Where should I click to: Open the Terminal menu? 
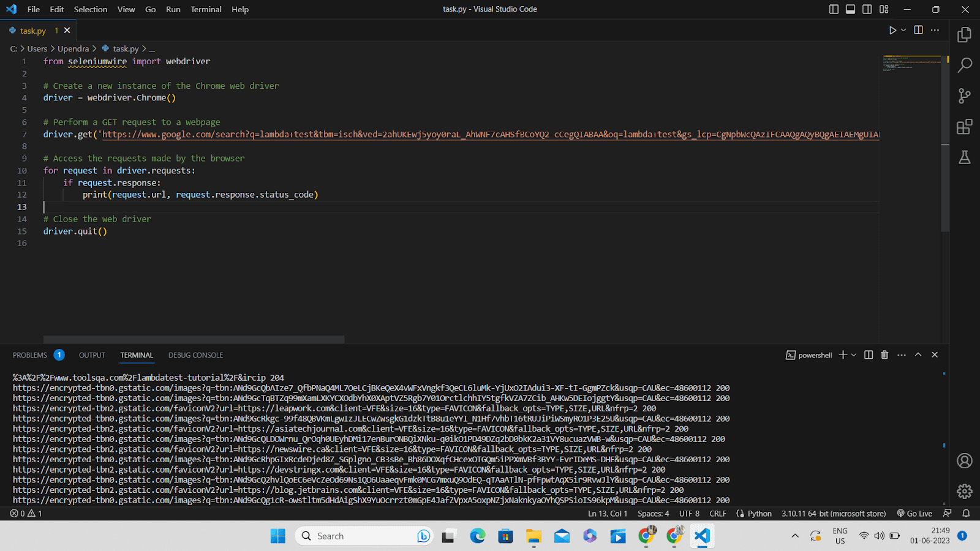pos(206,9)
